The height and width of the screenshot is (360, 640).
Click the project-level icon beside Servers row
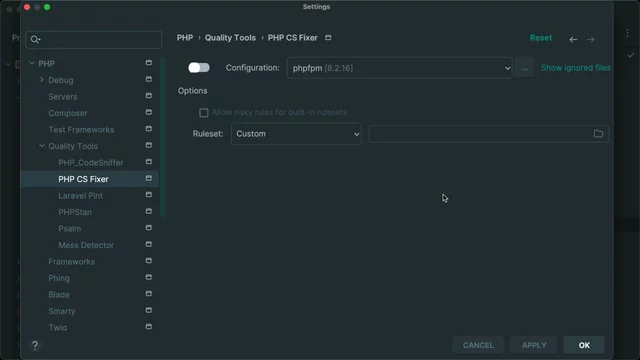(149, 96)
